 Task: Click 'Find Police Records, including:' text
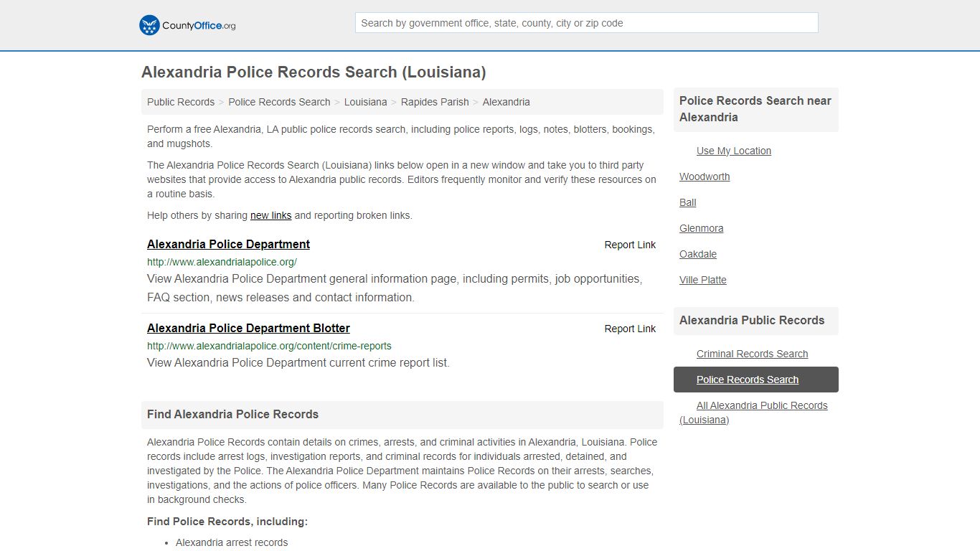tap(227, 522)
